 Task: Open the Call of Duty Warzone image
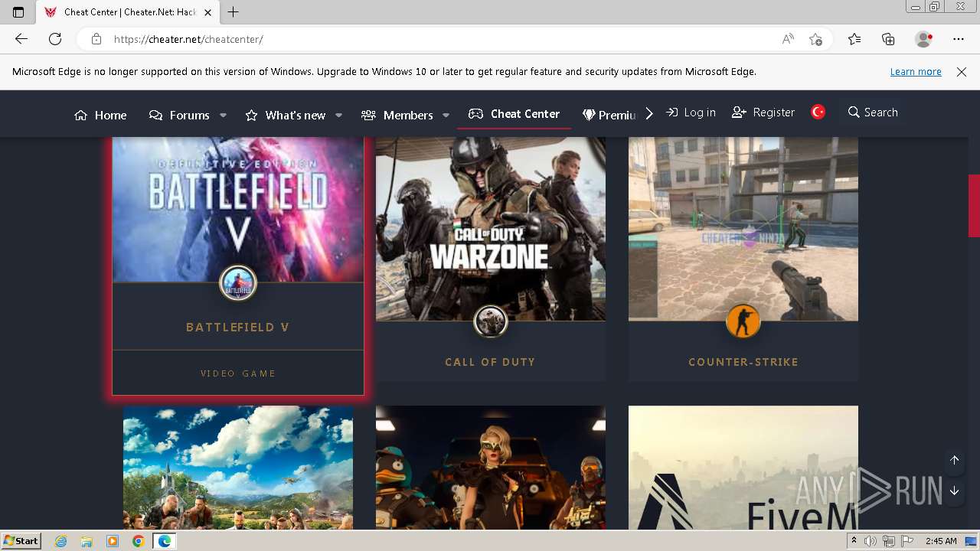(x=491, y=228)
